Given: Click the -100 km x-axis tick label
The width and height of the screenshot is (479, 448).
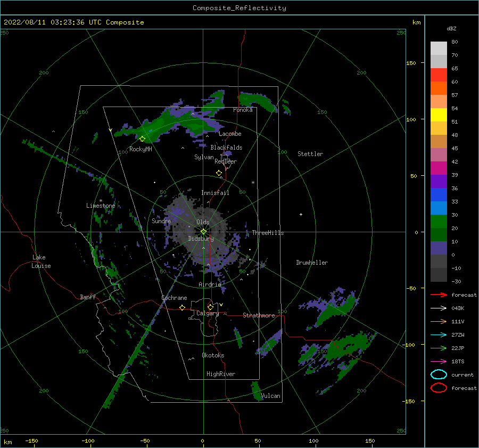Looking at the screenshot, I should coord(88,441).
